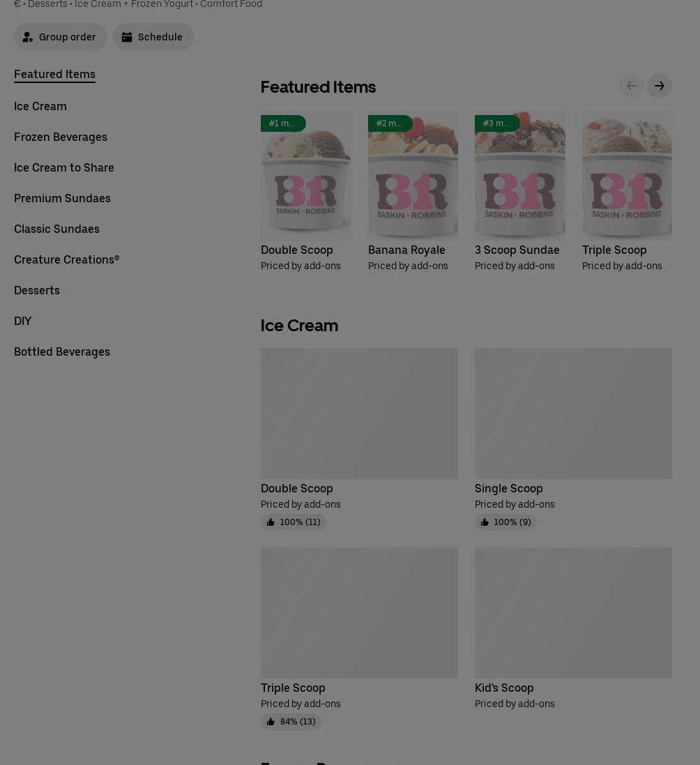Select Creature Creations category
The height and width of the screenshot is (765, 700).
click(67, 259)
